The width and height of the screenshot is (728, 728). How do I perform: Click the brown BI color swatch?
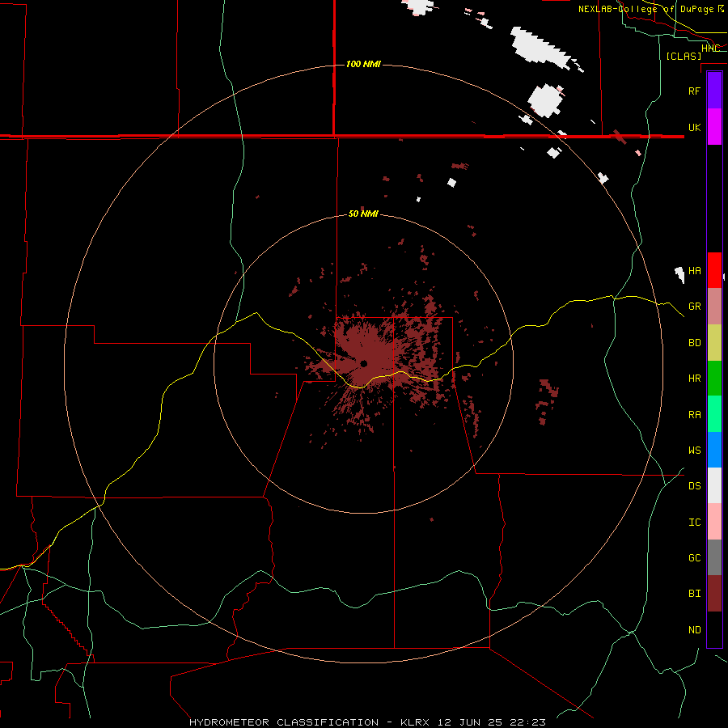pos(714,594)
